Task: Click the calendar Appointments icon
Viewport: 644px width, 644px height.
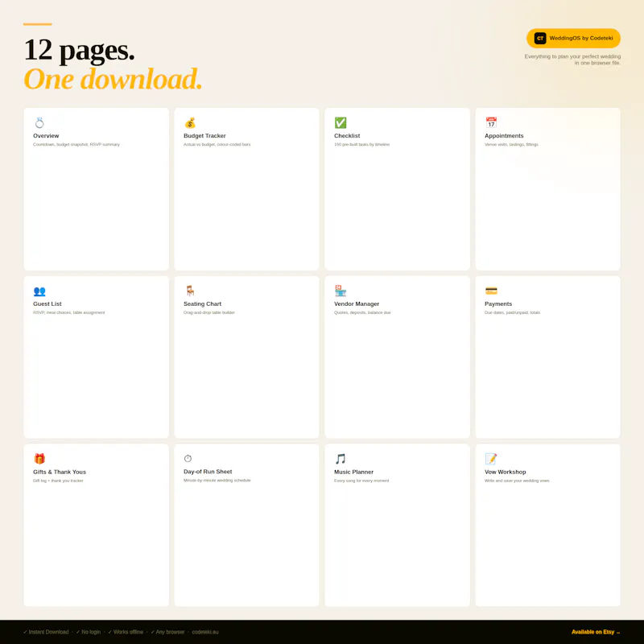Action: pos(491,122)
